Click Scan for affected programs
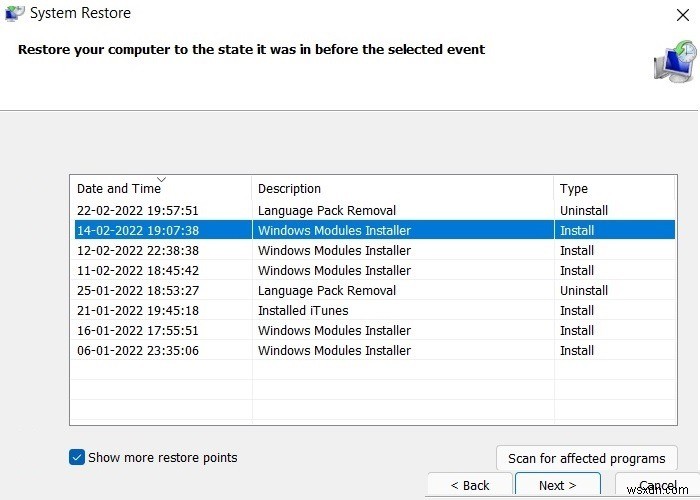The height and width of the screenshot is (500, 700). click(587, 458)
